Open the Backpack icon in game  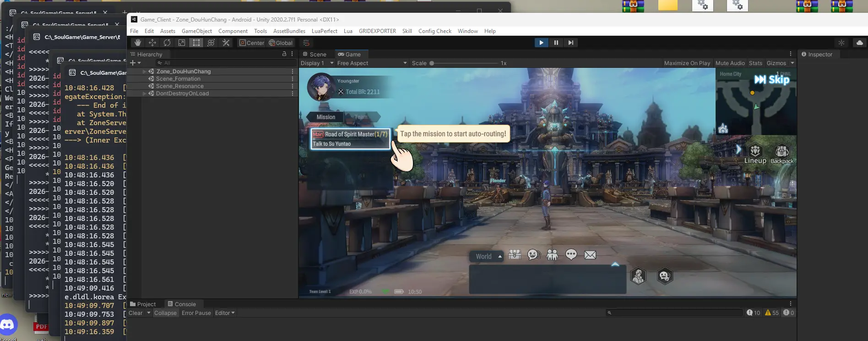[x=782, y=154]
